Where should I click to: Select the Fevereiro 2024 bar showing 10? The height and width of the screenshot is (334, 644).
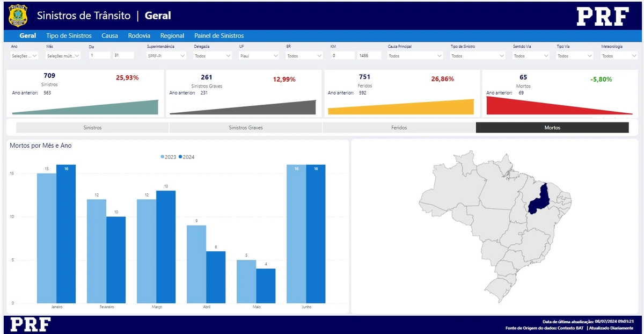(x=116, y=260)
